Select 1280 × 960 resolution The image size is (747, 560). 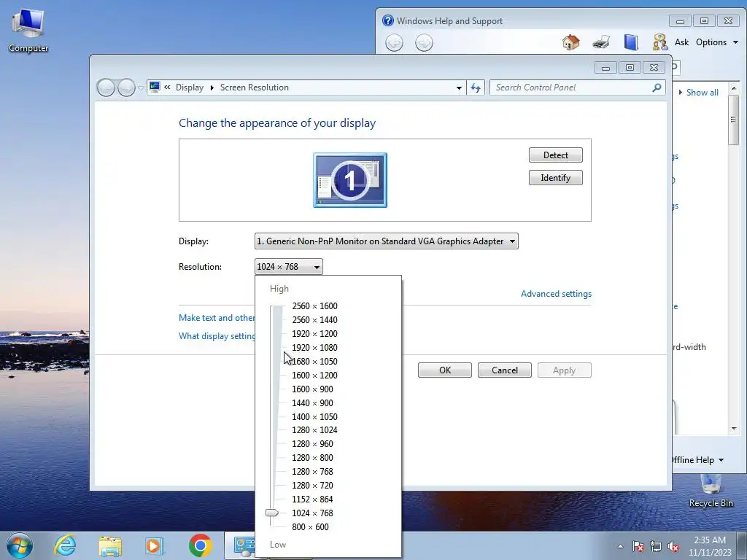pyautogui.click(x=312, y=444)
